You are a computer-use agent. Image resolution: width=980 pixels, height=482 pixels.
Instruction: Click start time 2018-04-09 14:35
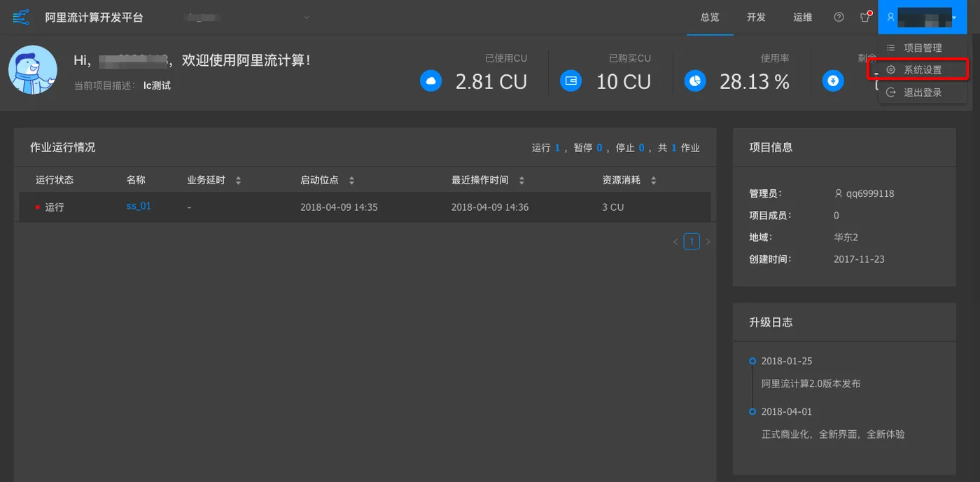(x=339, y=207)
